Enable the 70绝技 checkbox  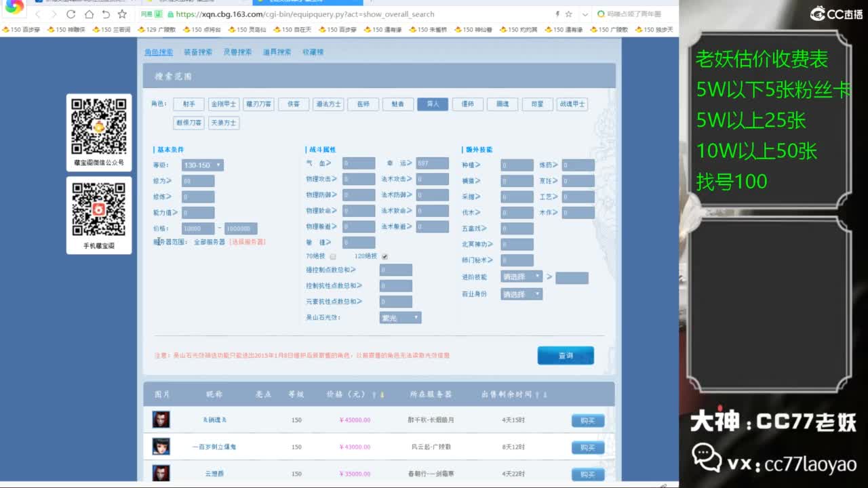point(332,257)
